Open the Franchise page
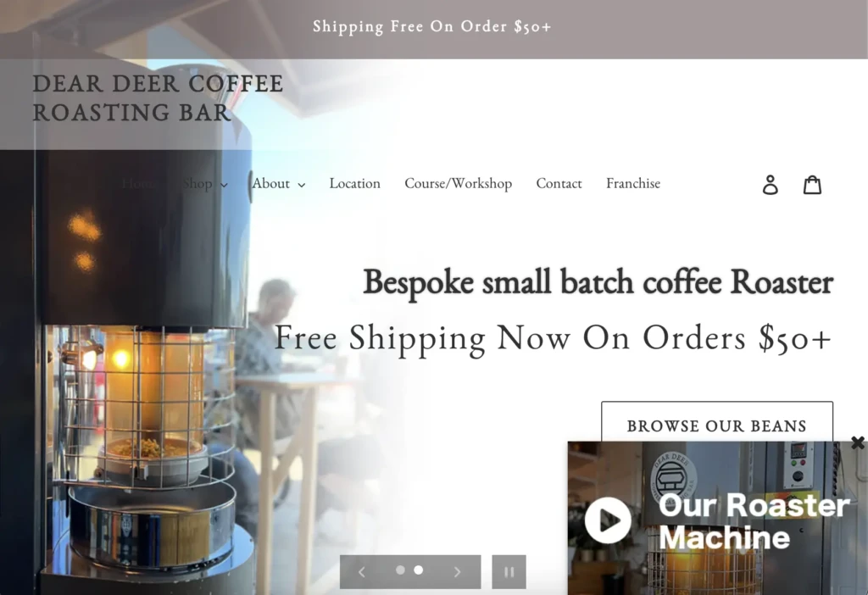 (x=633, y=183)
